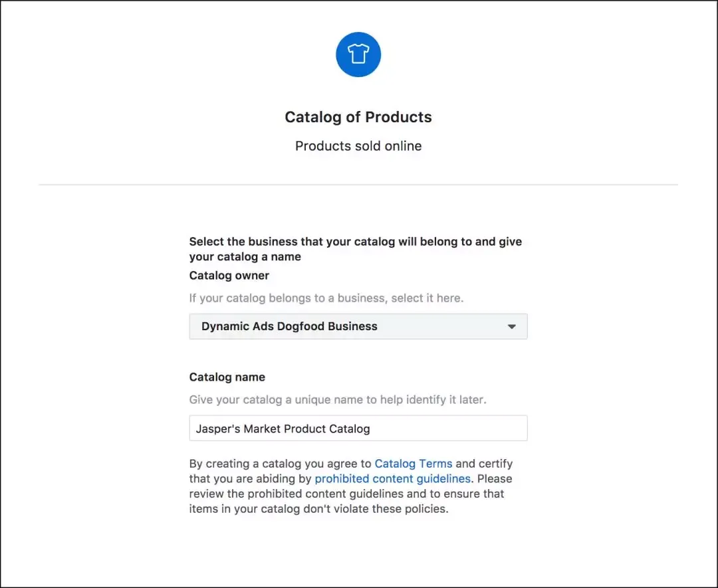Click the hint about giving a unique name
This screenshot has width=718, height=588.
click(338, 400)
